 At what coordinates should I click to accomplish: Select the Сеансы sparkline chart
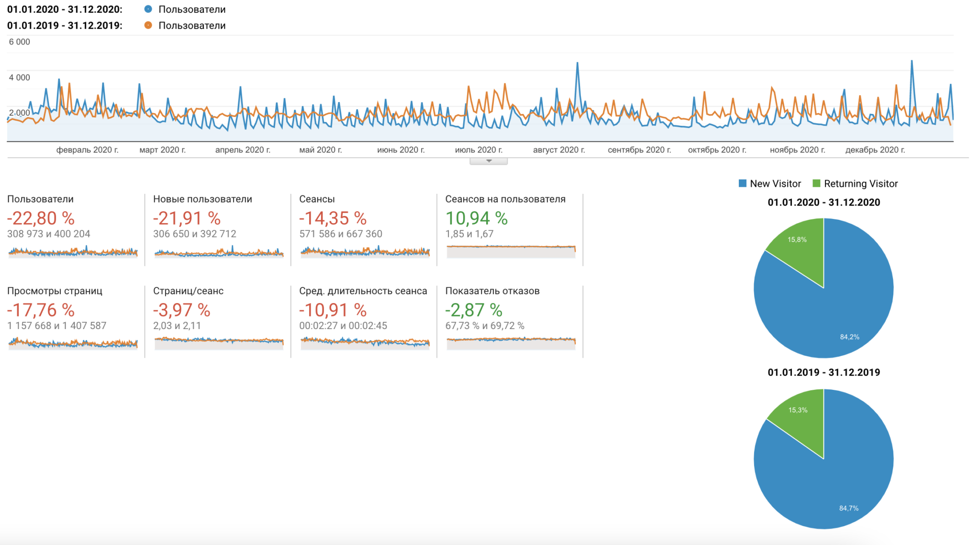pos(365,251)
